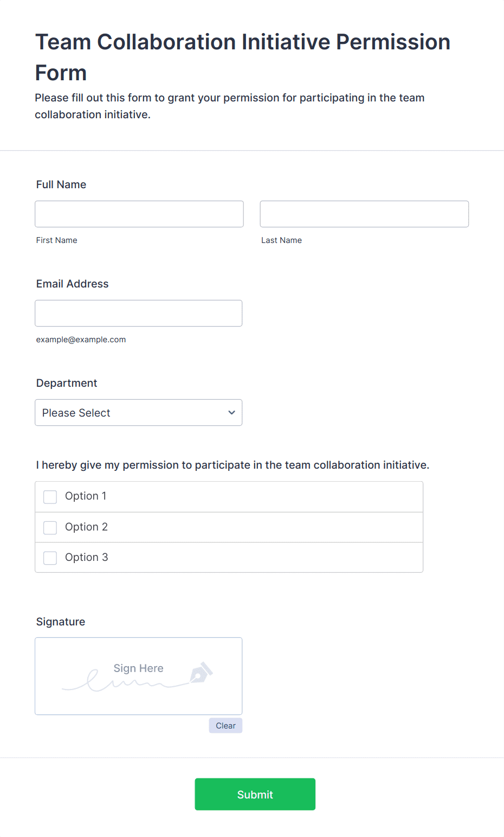Viewport: 504px width, 837px height.
Task: Submit the form with the green button
Action: pyautogui.click(x=255, y=794)
